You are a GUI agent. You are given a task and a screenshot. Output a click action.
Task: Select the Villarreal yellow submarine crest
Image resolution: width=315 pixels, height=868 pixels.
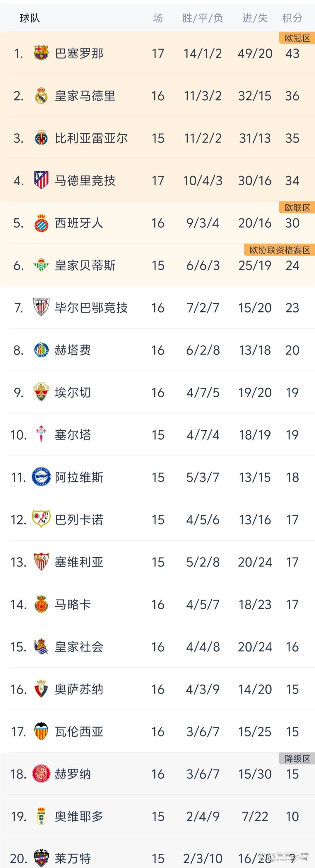pos(41,138)
